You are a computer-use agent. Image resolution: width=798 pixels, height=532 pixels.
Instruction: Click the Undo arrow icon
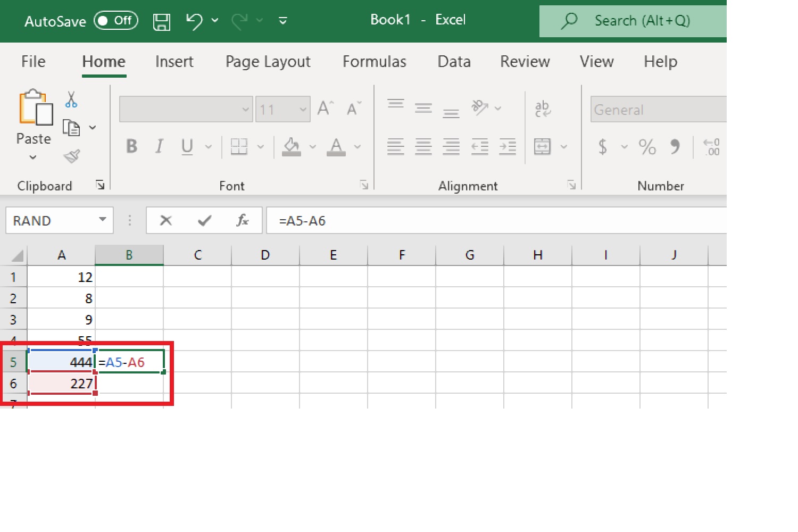(x=194, y=21)
